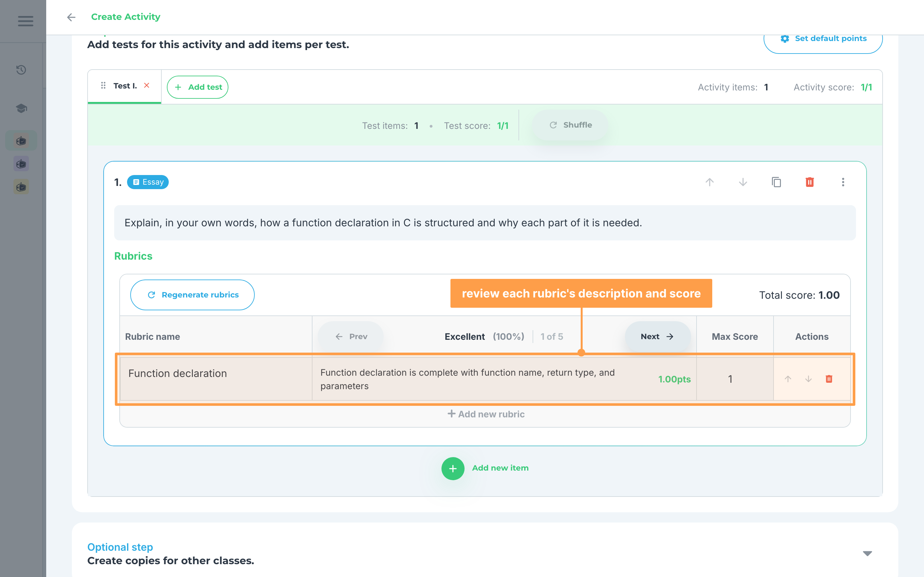Click the history clock sidebar icon
This screenshot has height=577, width=924.
pos(21,70)
